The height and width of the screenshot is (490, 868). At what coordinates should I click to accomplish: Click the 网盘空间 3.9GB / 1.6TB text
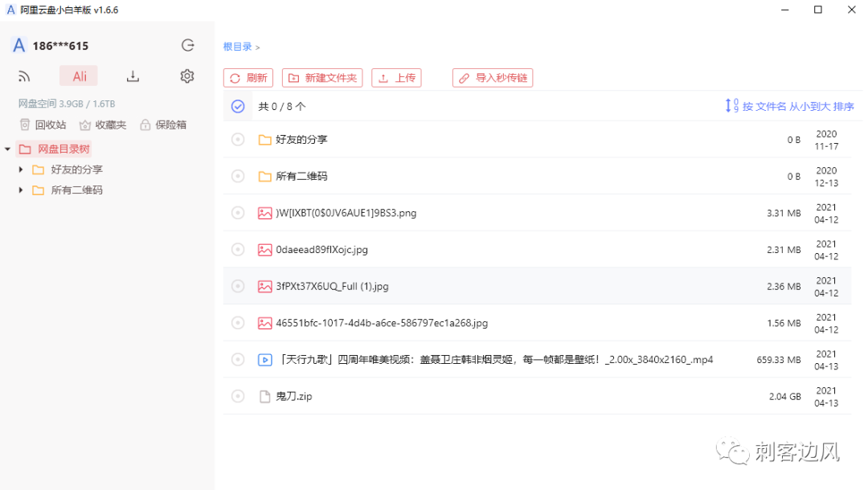(67, 104)
